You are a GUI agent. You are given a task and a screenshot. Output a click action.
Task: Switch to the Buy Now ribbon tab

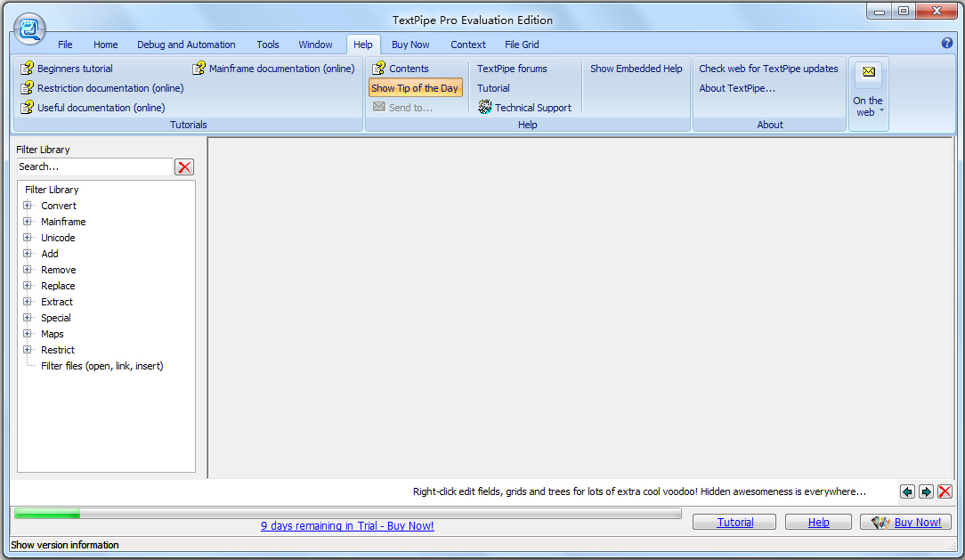[x=410, y=45]
